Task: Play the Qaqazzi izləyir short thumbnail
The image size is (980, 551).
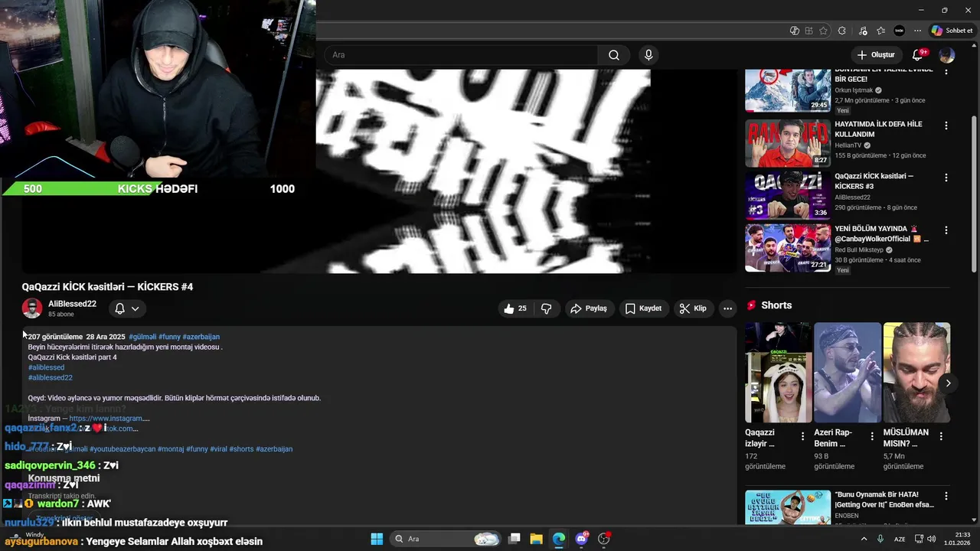Action: click(779, 373)
